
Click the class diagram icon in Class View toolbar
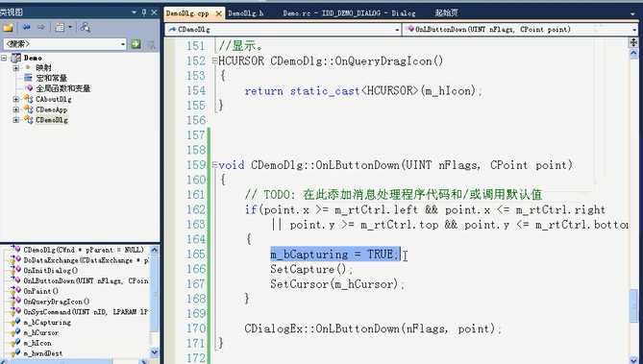86,28
